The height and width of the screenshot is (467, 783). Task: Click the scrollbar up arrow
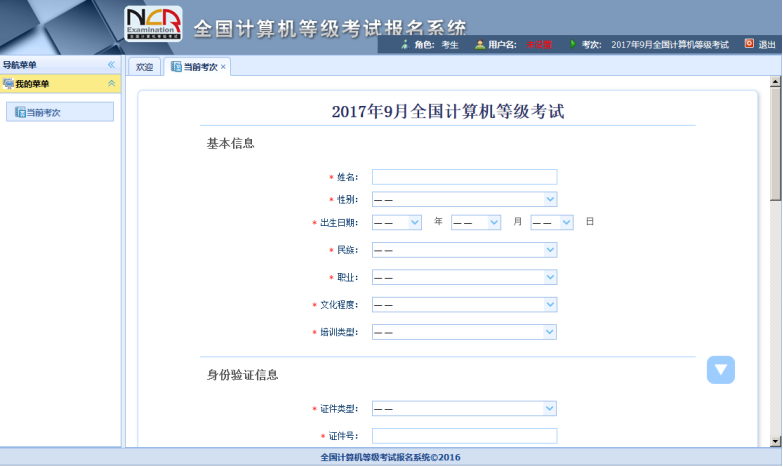pyautogui.click(x=775, y=81)
